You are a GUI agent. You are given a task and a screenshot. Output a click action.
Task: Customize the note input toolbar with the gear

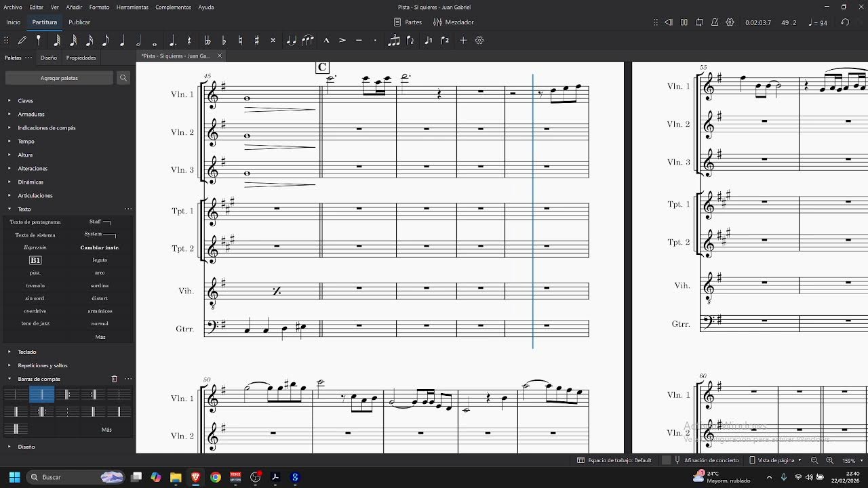click(479, 41)
